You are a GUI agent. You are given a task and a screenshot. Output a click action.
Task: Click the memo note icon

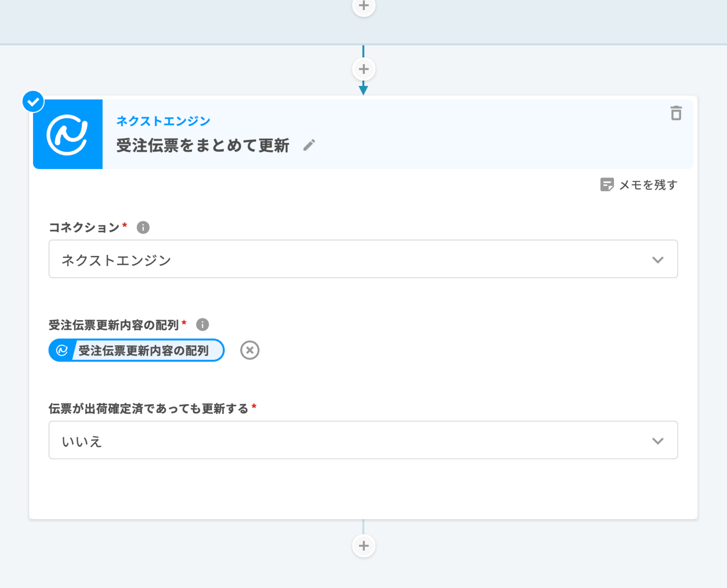(607, 185)
